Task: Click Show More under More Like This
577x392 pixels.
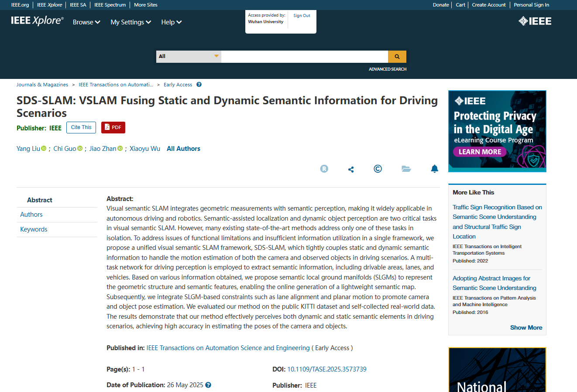Action: [x=526, y=327]
